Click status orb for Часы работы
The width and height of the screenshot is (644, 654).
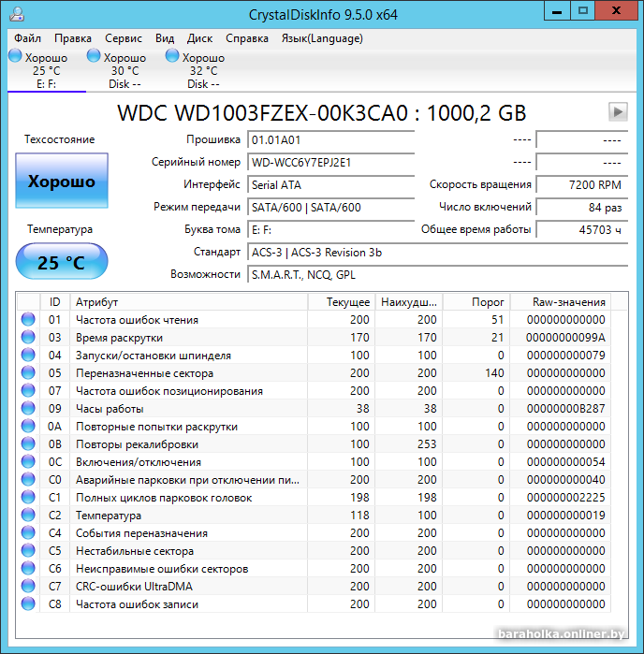(x=28, y=408)
